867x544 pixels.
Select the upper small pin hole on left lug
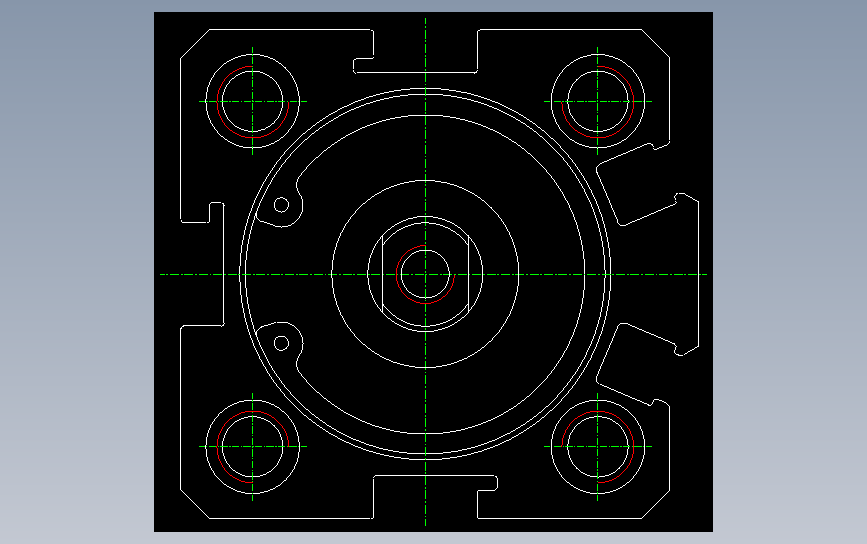pos(281,205)
